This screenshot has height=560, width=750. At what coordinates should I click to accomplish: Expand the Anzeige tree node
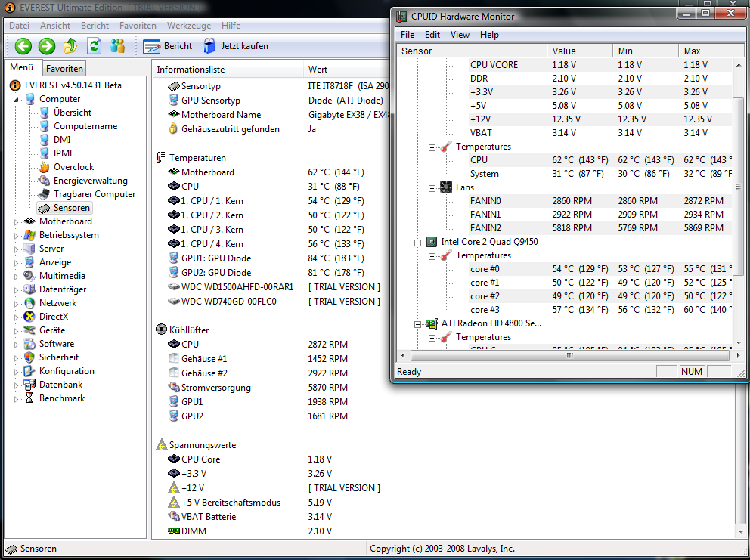pos(16,263)
